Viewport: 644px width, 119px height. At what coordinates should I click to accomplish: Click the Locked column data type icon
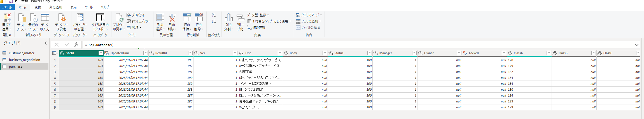(x=465, y=53)
